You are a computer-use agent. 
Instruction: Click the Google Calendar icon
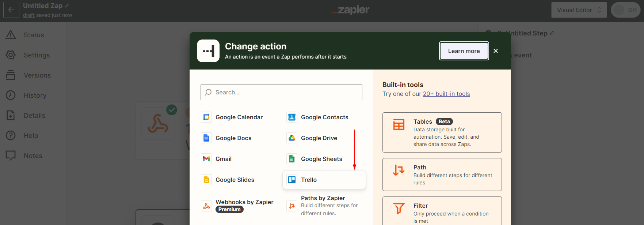pos(206,117)
